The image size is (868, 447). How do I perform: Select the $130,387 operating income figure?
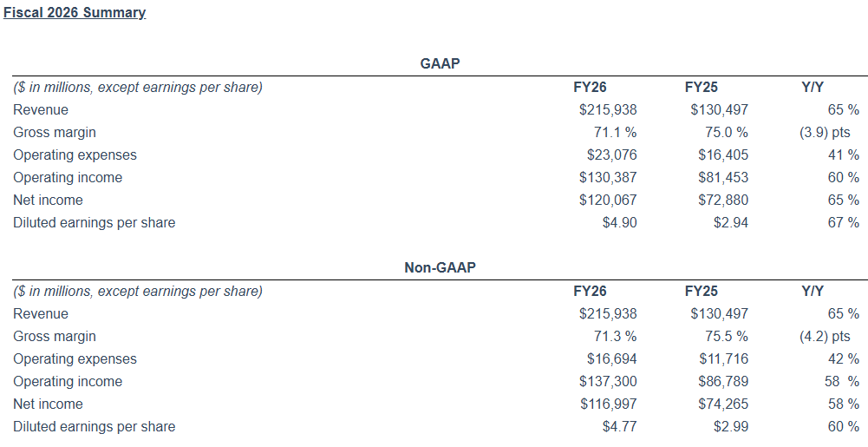[x=608, y=178]
